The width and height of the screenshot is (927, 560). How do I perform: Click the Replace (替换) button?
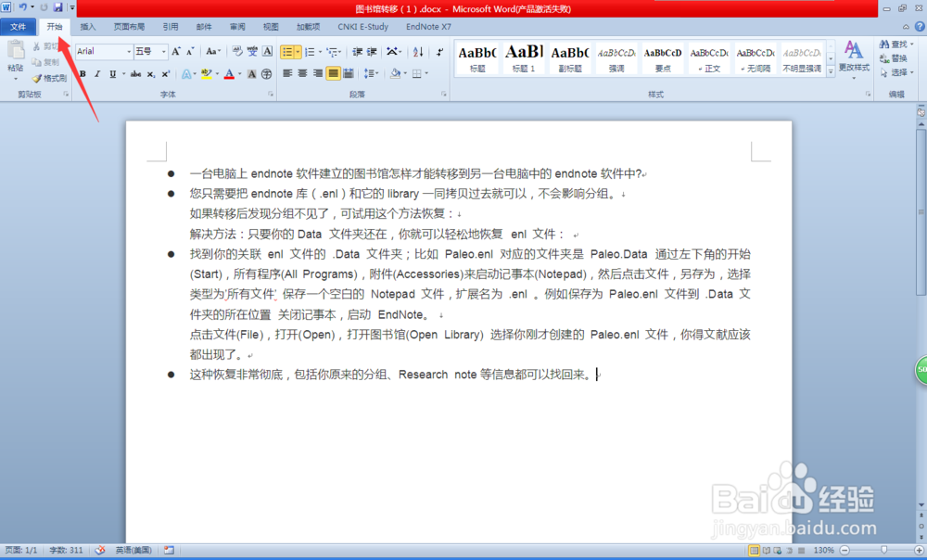894,58
